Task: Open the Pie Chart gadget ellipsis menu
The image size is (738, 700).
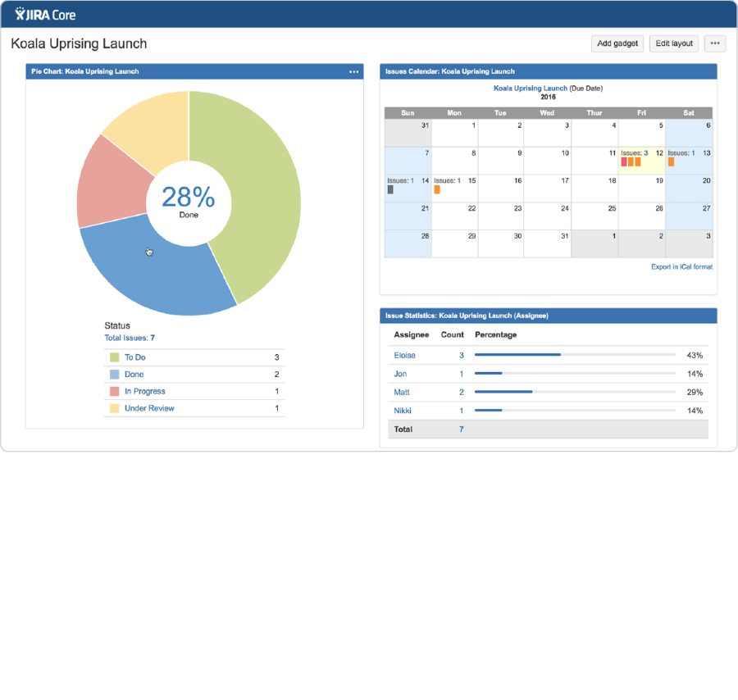Action: tap(353, 72)
